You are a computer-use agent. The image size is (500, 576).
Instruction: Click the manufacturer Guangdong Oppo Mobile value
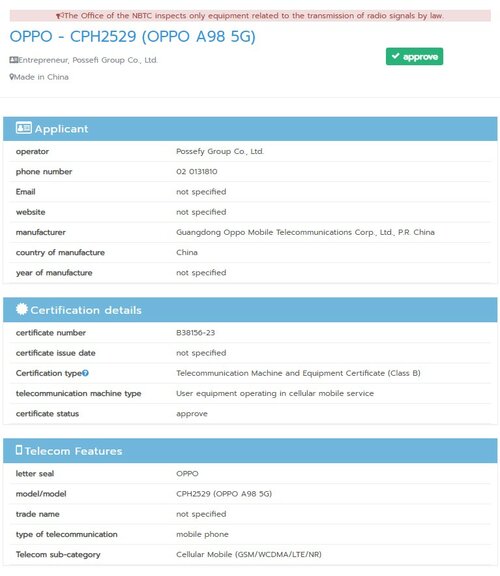305,233
